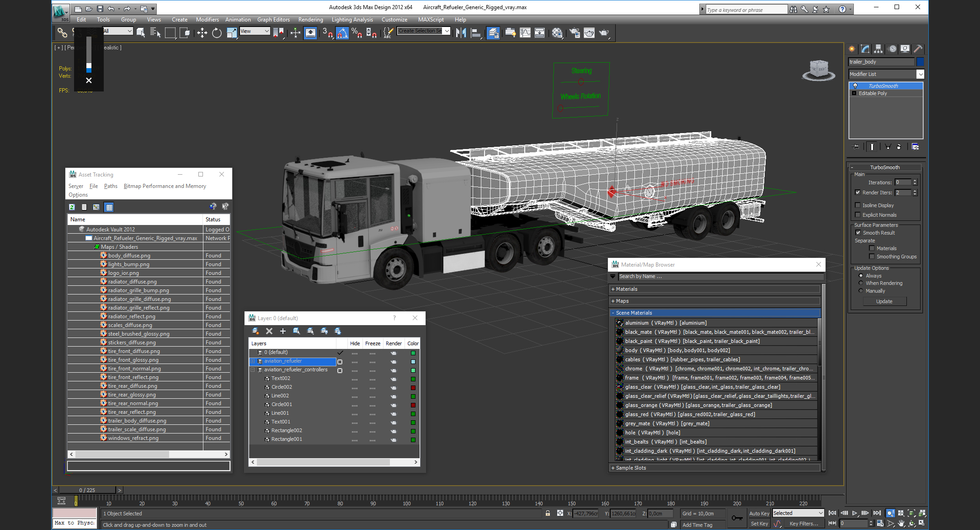
Task: Switch to the Hierarchy command panel
Action: tap(879, 49)
